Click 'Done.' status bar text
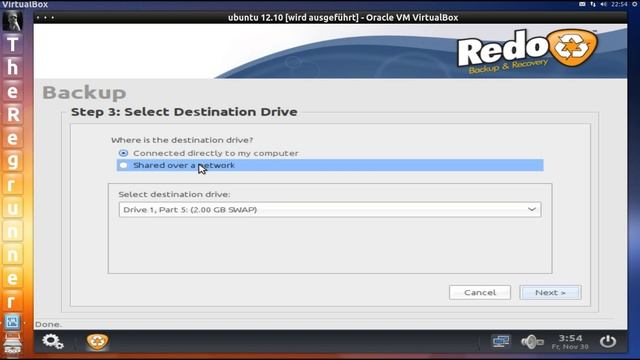This screenshot has height=360, width=640. [x=48, y=324]
